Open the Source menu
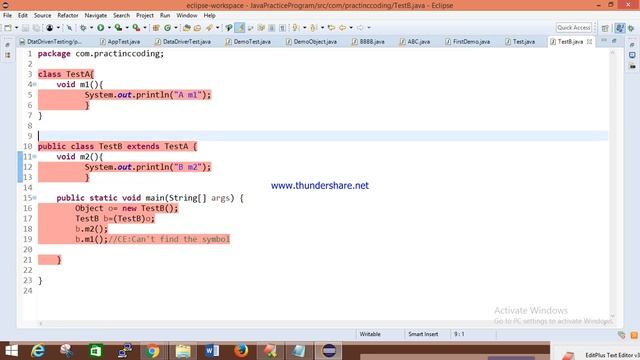640x360 pixels. (x=42, y=16)
